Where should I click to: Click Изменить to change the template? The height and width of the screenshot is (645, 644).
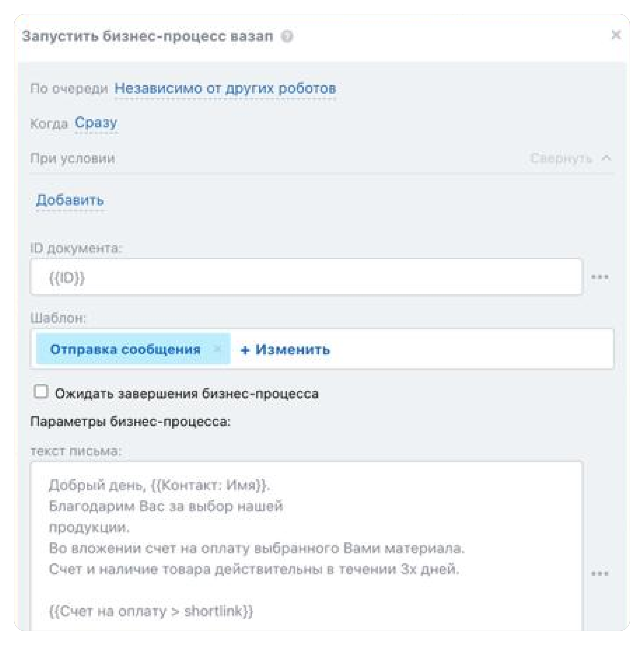pyautogui.click(x=293, y=350)
